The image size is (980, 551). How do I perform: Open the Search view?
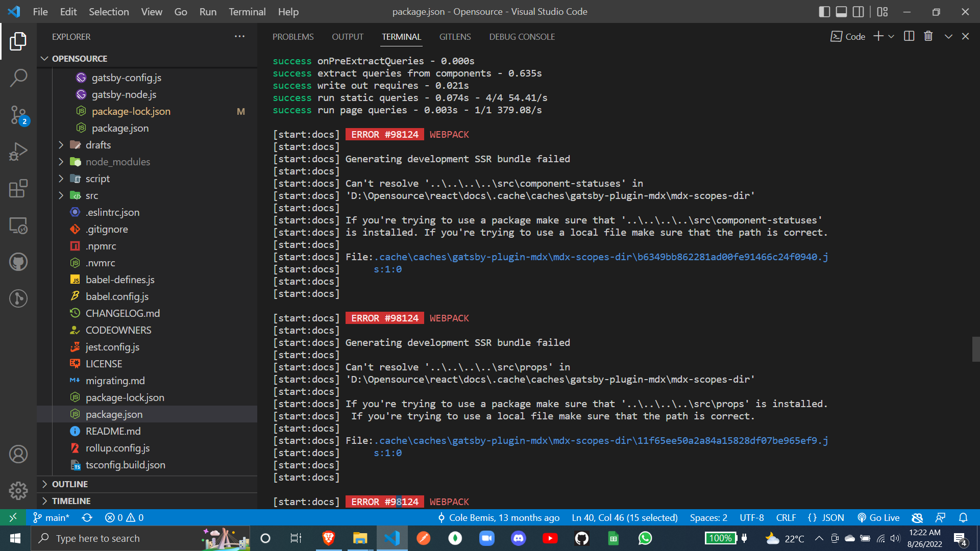pos(18,78)
